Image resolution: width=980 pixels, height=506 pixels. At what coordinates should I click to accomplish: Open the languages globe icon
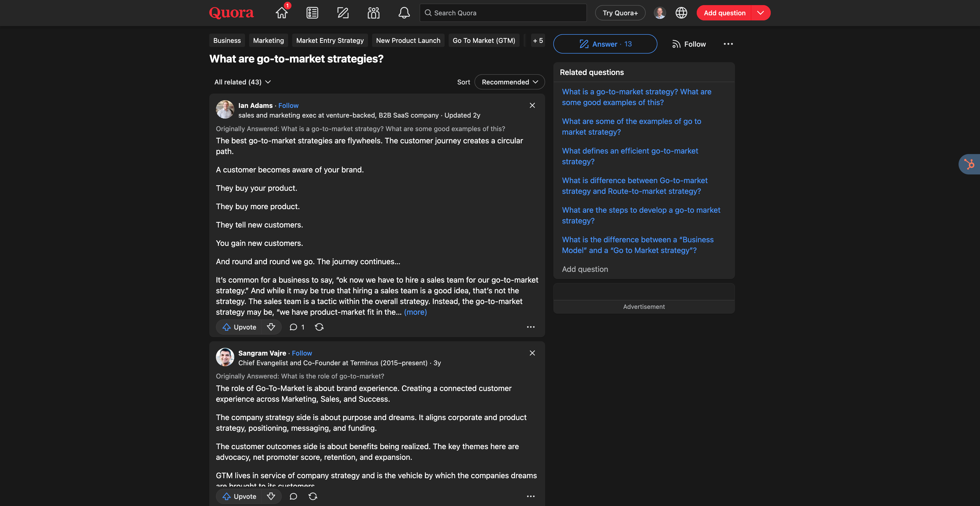[681, 13]
